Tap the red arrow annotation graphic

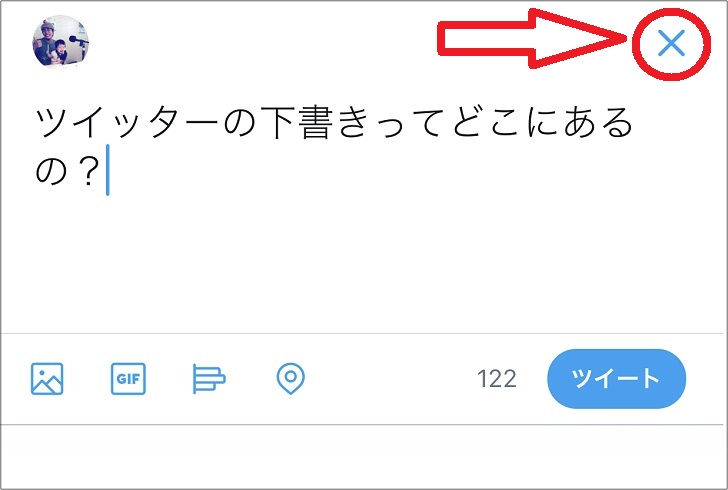pyautogui.click(x=534, y=38)
